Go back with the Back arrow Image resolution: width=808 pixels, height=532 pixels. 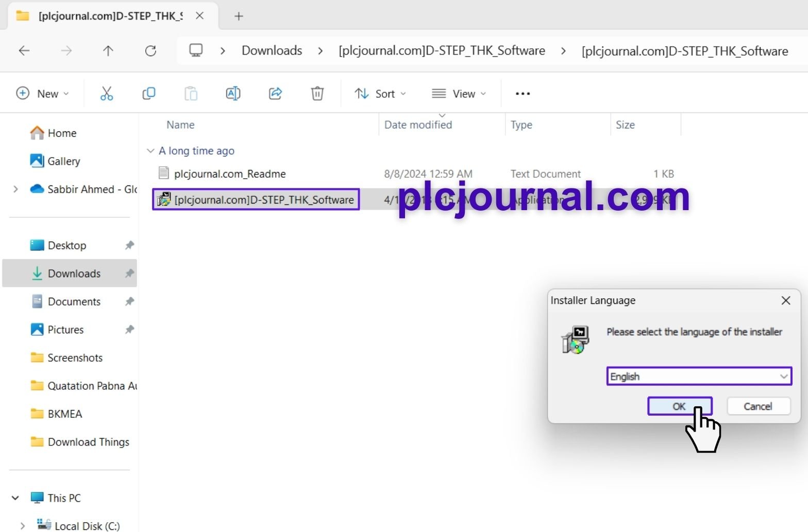pyautogui.click(x=24, y=50)
